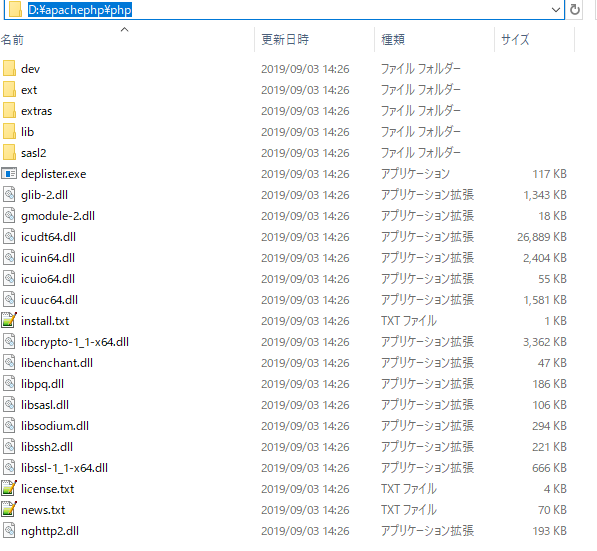Select the extras folder name

pos(37,111)
